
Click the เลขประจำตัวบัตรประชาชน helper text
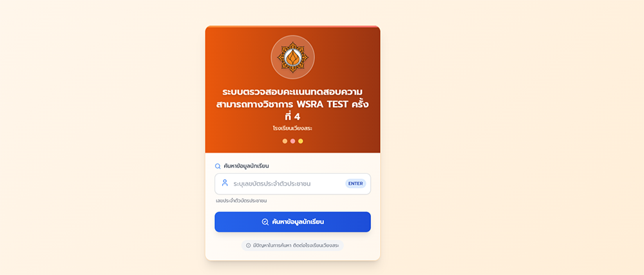click(x=241, y=201)
